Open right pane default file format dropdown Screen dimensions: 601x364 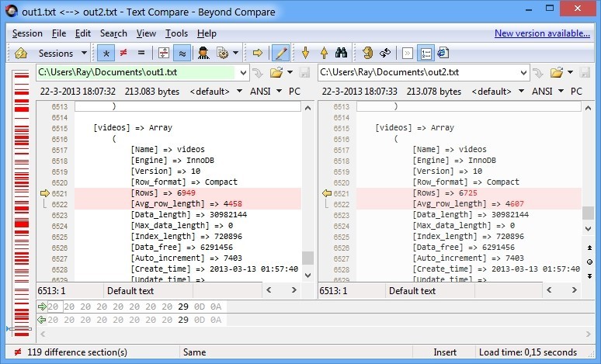(498, 91)
